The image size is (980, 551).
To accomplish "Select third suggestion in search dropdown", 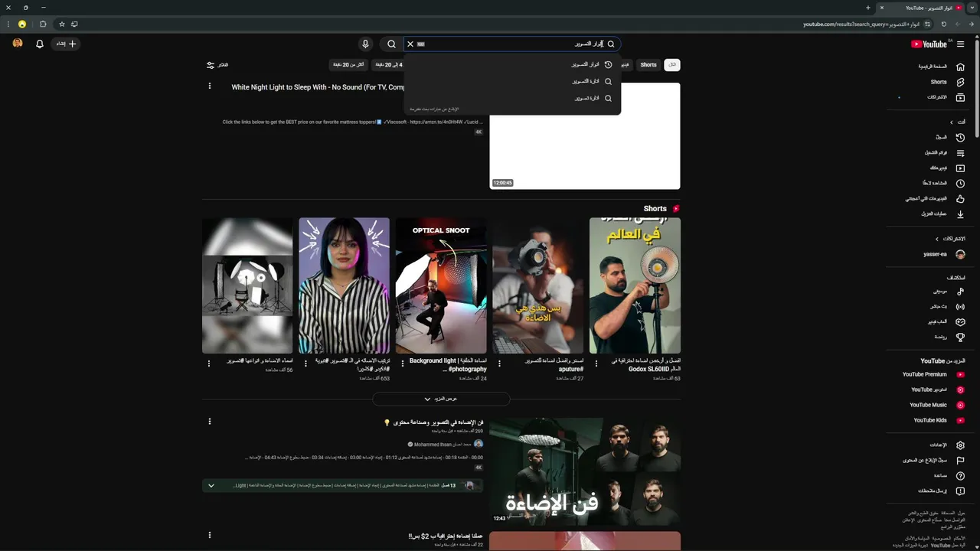I will pyautogui.click(x=512, y=98).
